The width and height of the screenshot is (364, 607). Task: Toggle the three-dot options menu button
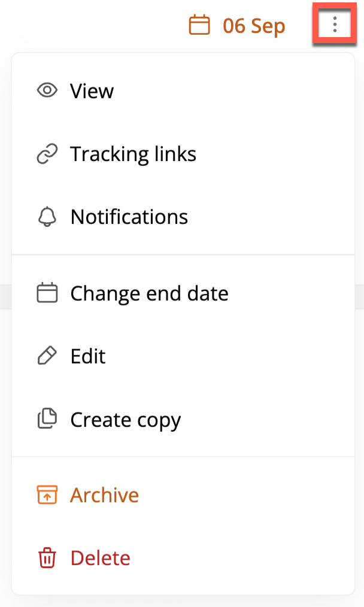click(335, 25)
